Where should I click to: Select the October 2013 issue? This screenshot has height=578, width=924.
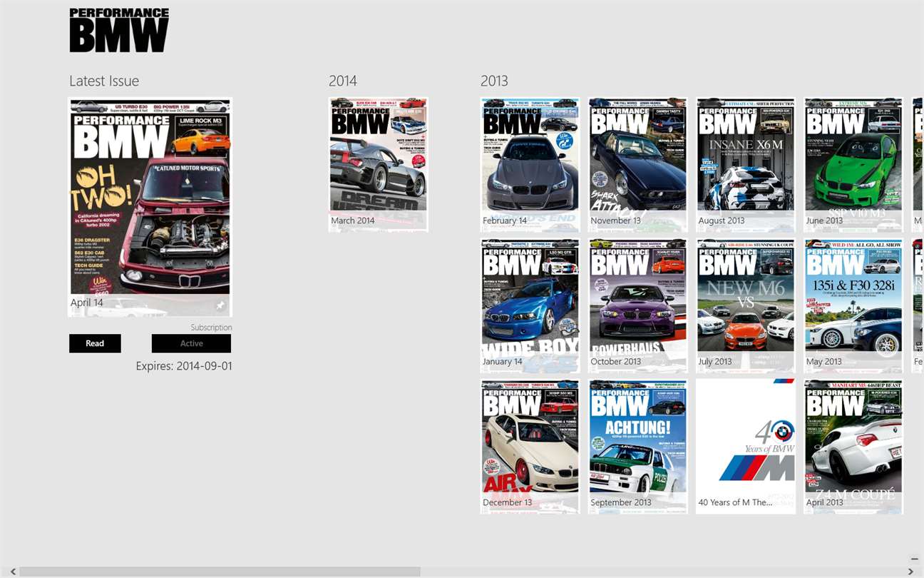point(638,305)
